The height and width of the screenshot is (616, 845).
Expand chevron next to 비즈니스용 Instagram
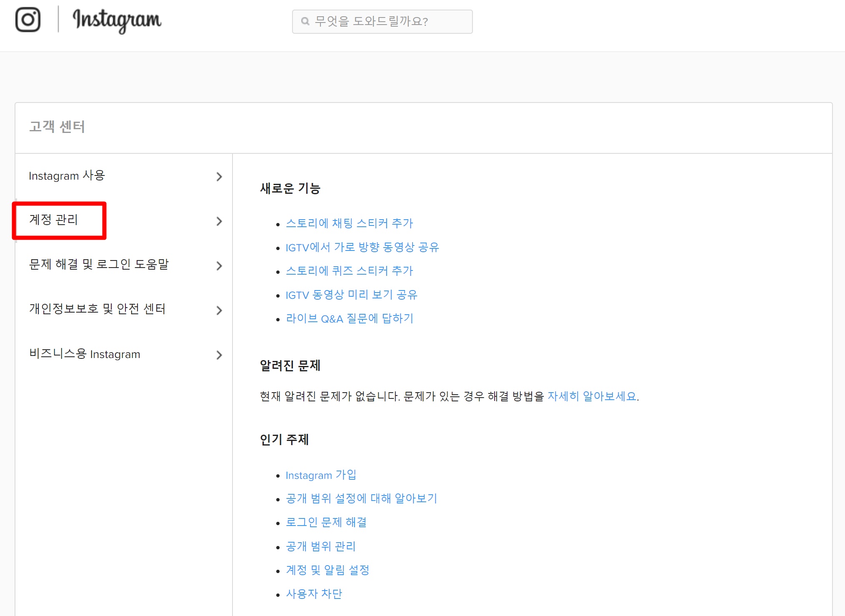tap(219, 355)
